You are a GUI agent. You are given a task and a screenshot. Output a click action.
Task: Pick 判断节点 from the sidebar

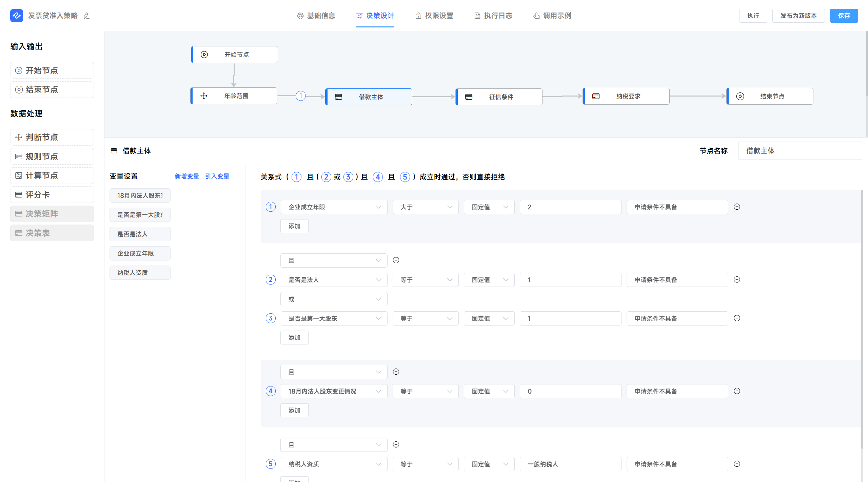click(52, 137)
